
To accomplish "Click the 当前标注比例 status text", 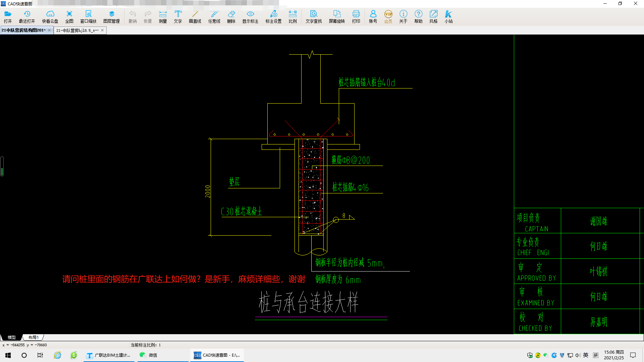I will click(x=146, y=345).
